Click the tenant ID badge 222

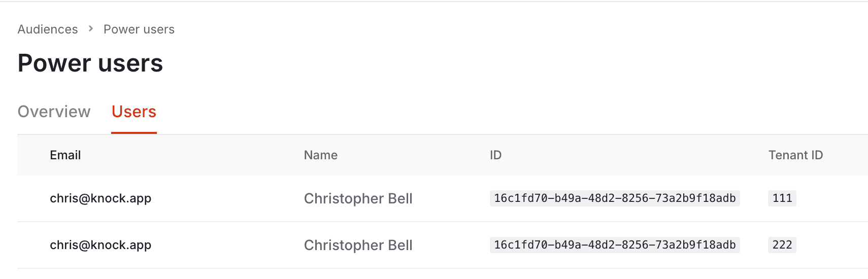pos(782,245)
